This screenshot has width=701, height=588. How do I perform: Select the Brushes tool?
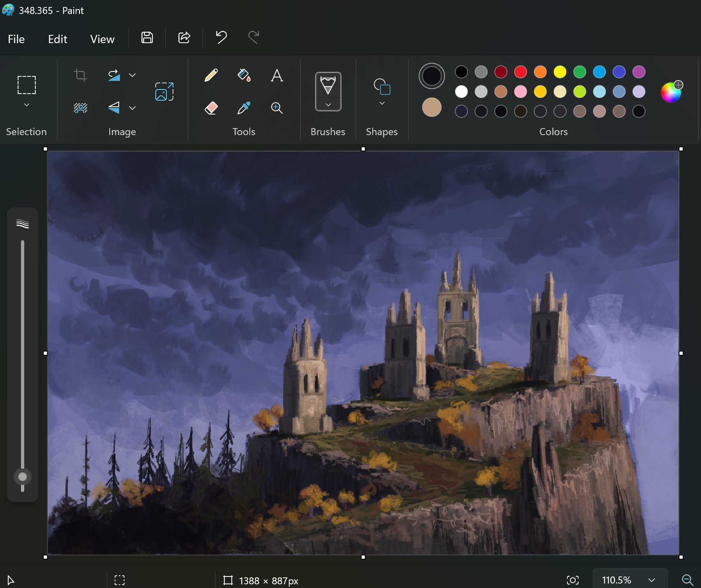tap(328, 85)
